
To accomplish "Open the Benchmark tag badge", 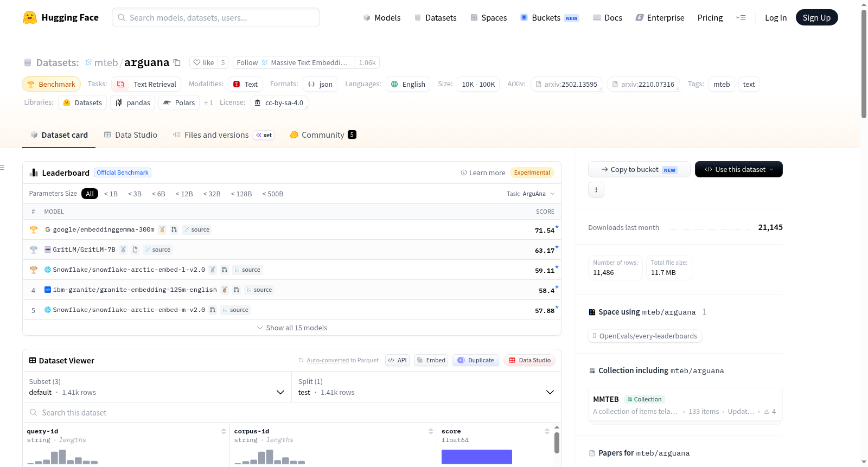I will [x=51, y=84].
